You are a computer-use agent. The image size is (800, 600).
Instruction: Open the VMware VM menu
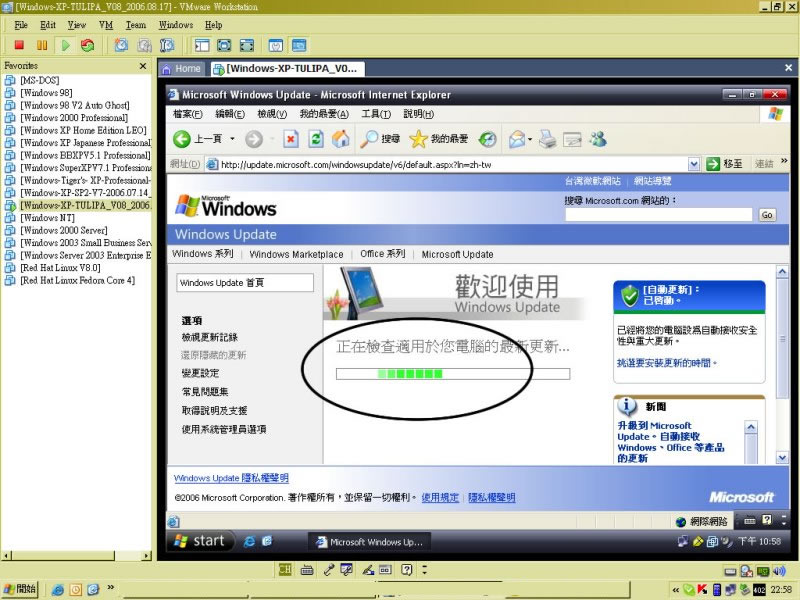[106, 25]
